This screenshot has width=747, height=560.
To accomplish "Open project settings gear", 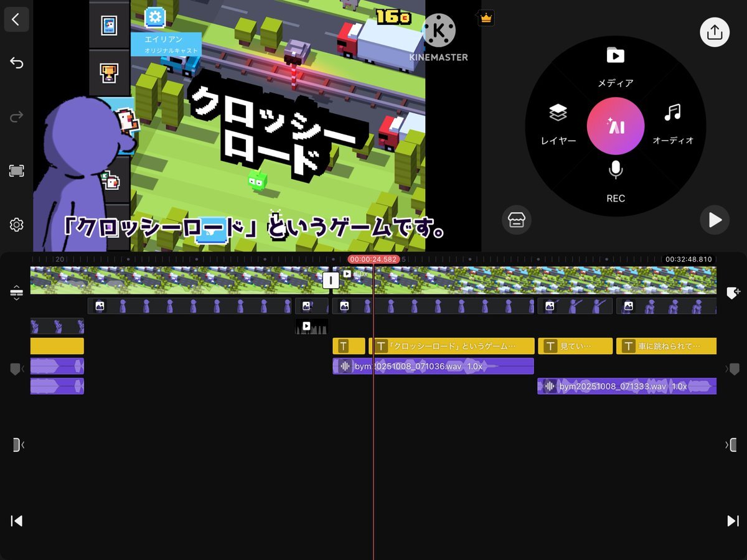I will [16, 225].
